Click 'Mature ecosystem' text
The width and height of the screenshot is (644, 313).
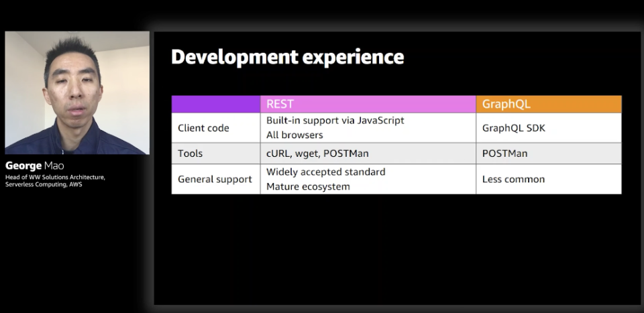click(x=308, y=186)
